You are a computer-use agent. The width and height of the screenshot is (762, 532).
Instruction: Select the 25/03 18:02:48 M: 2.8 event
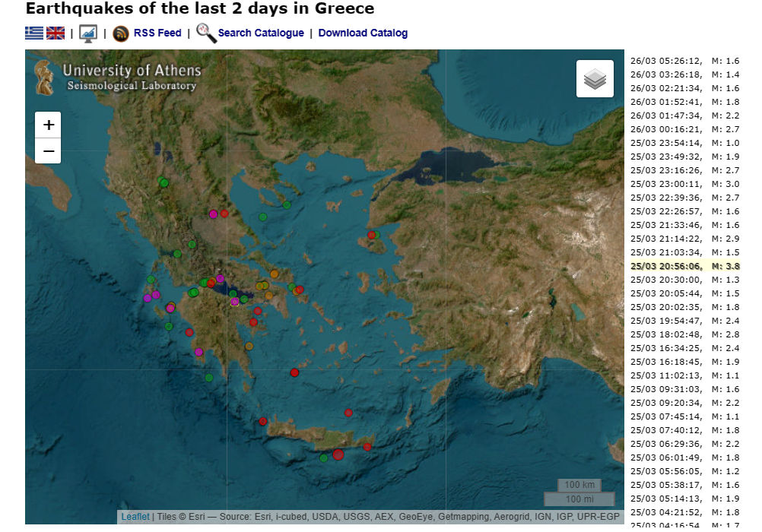point(684,334)
